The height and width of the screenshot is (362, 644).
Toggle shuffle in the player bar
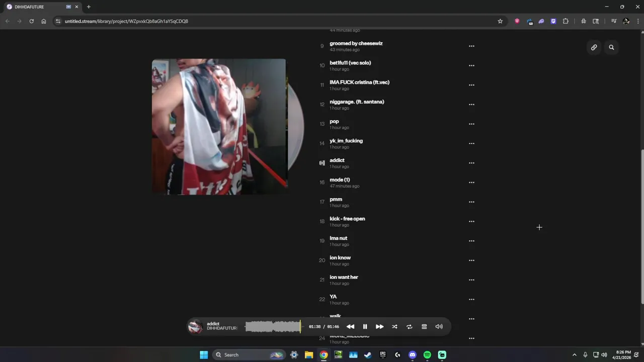[x=394, y=327]
